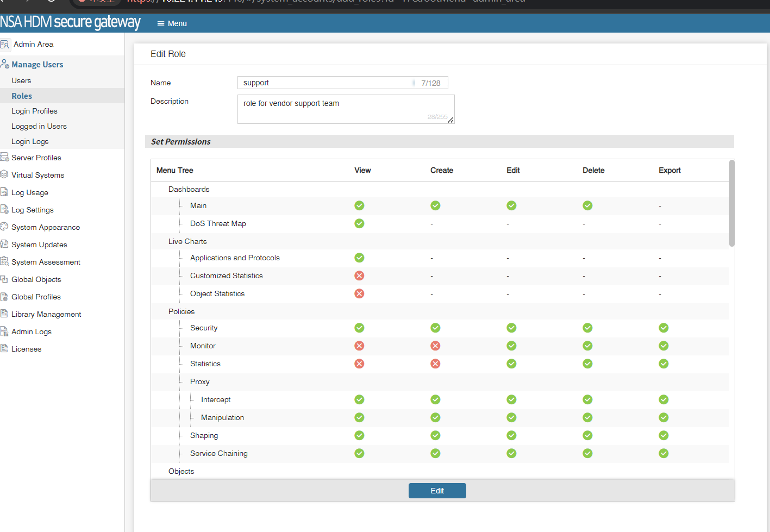This screenshot has height=532, width=770.
Task: Disable View permission for DoS Threat Map
Action: tap(359, 224)
